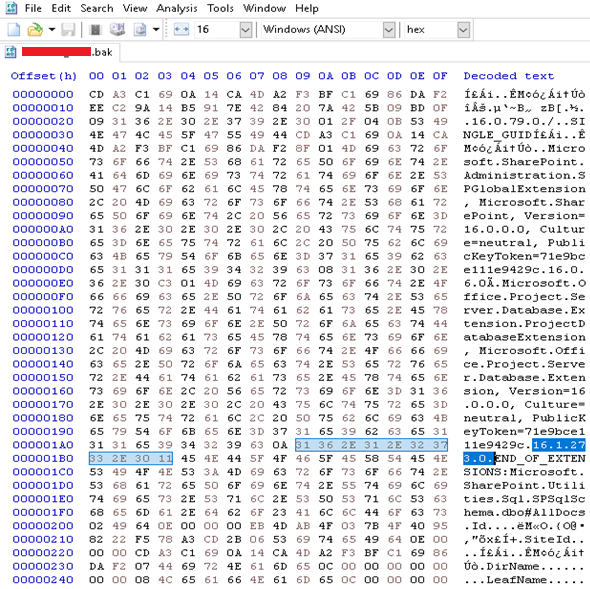Click offset row 000001A0

click(43, 445)
